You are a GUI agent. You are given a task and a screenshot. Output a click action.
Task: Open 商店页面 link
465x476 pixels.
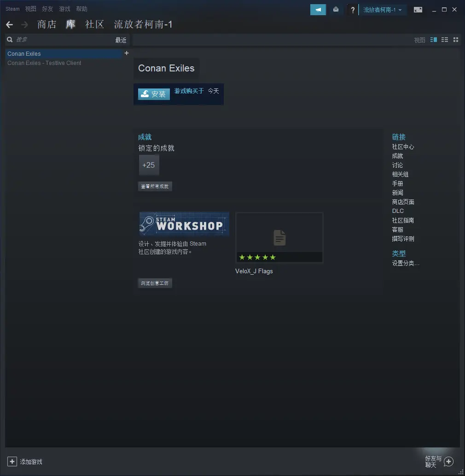403,202
